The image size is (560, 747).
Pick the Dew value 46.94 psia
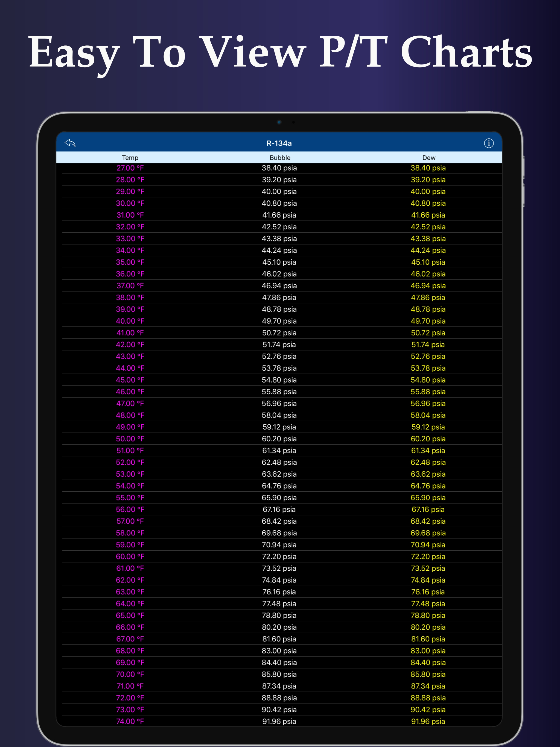[x=428, y=286]
